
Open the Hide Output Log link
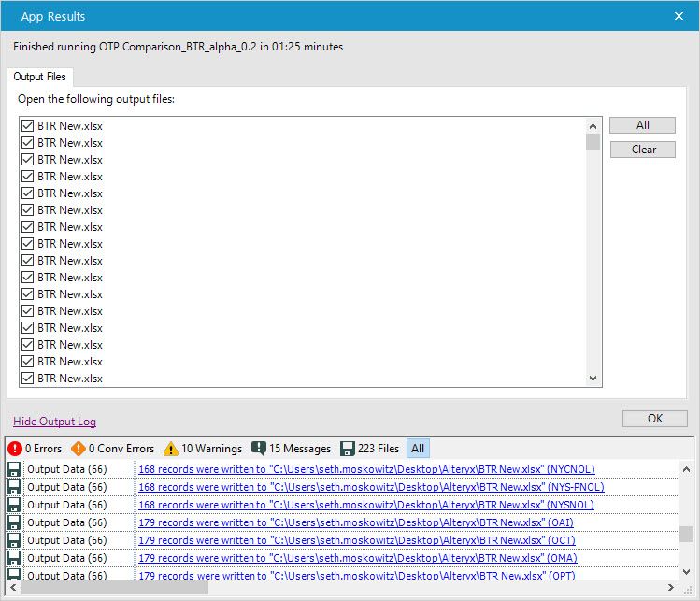coord(54,421)
